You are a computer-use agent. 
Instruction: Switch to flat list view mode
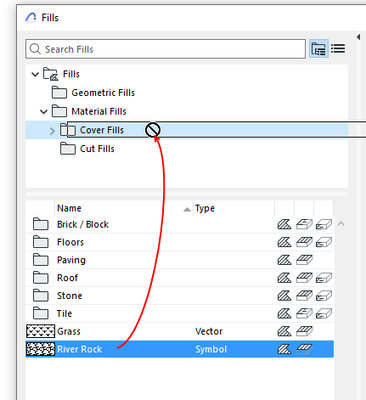pyautogui.click(x=338, y=49)
